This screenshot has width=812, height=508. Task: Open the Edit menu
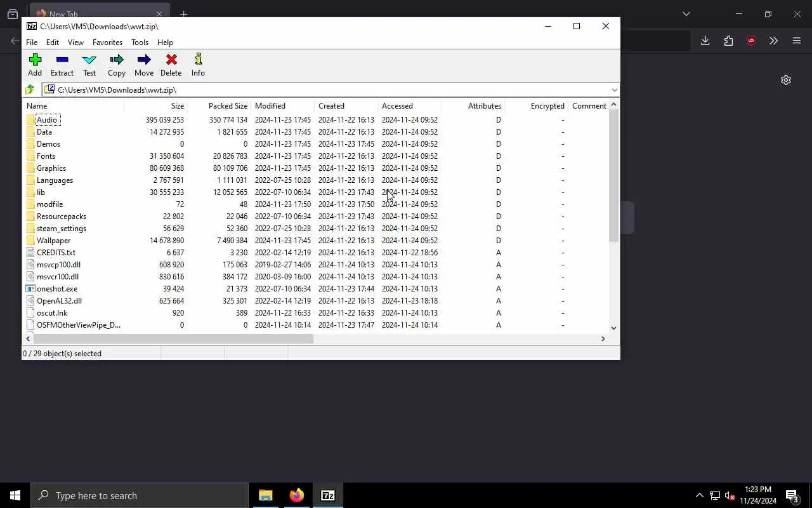53,43
